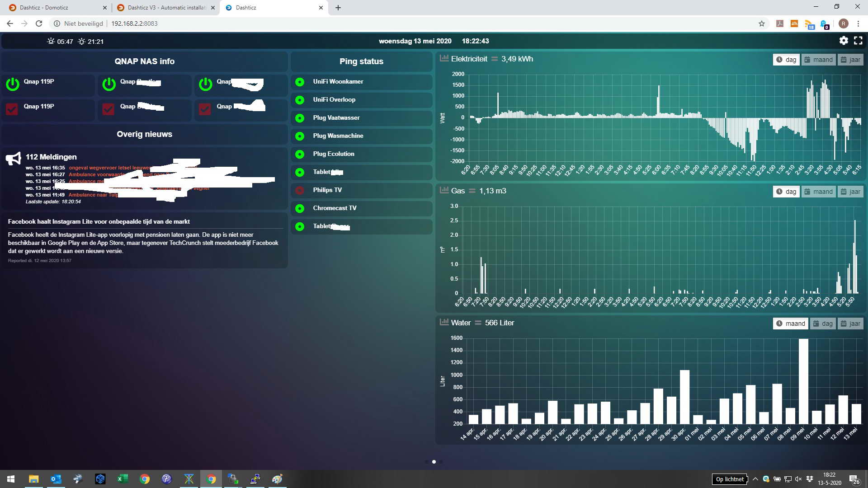Open Facebook Instagram Lite news headline

tap(99, 221)
